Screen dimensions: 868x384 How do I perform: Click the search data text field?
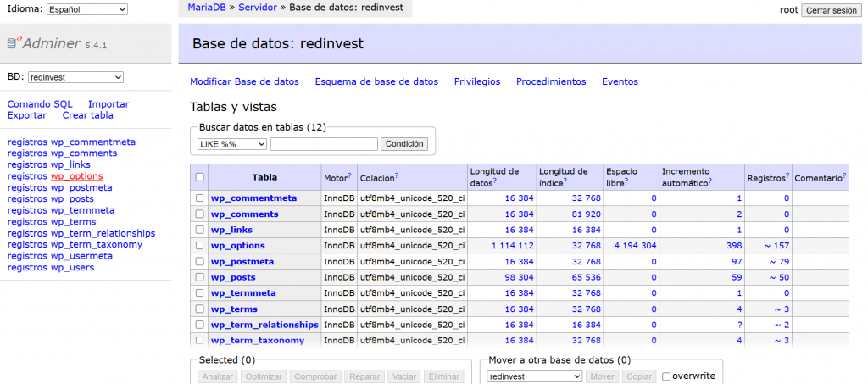[324, 144]
